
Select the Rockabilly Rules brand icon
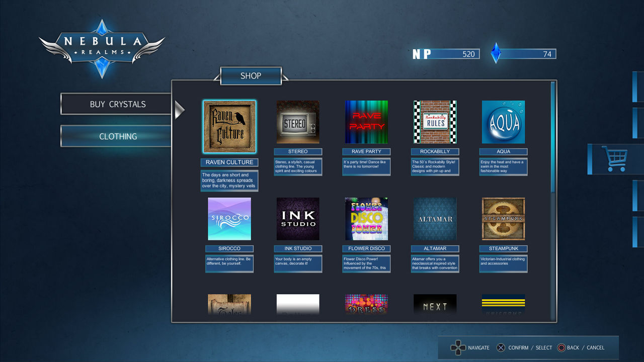coord(435,122)
